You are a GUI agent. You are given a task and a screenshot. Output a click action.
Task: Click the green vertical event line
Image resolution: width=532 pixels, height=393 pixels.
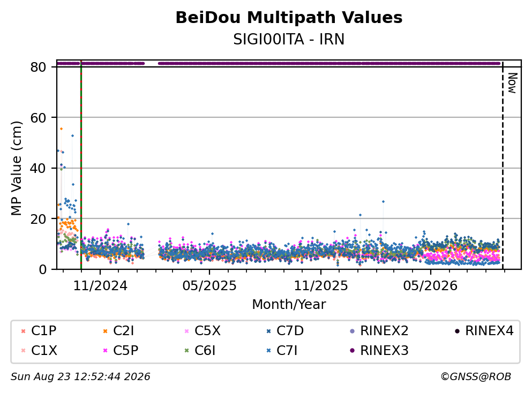tap(81, 165)
